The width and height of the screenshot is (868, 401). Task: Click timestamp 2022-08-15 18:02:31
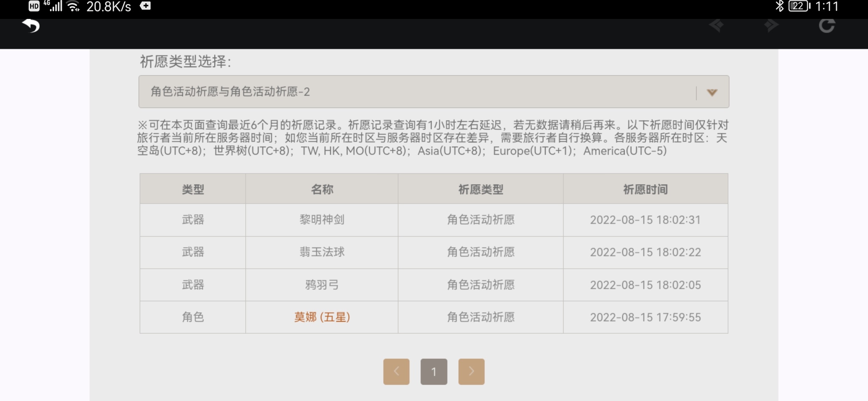[x=645, y=220]
